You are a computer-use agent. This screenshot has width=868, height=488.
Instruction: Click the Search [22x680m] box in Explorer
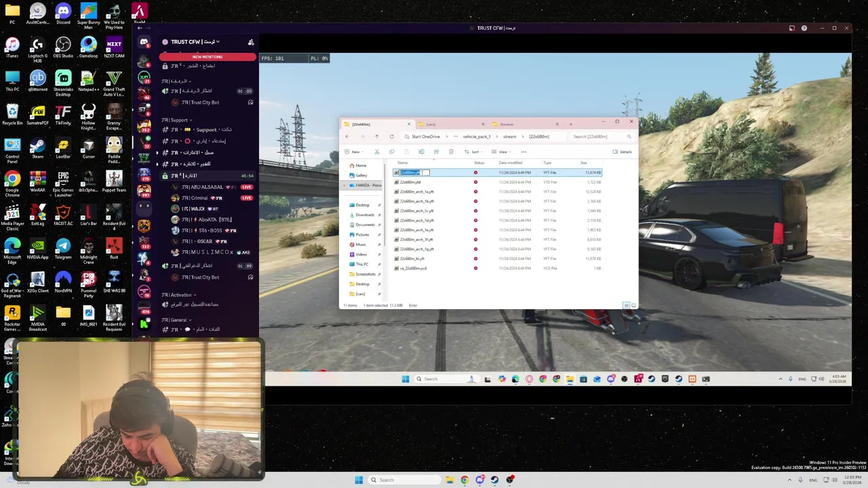tap(601, 136)
